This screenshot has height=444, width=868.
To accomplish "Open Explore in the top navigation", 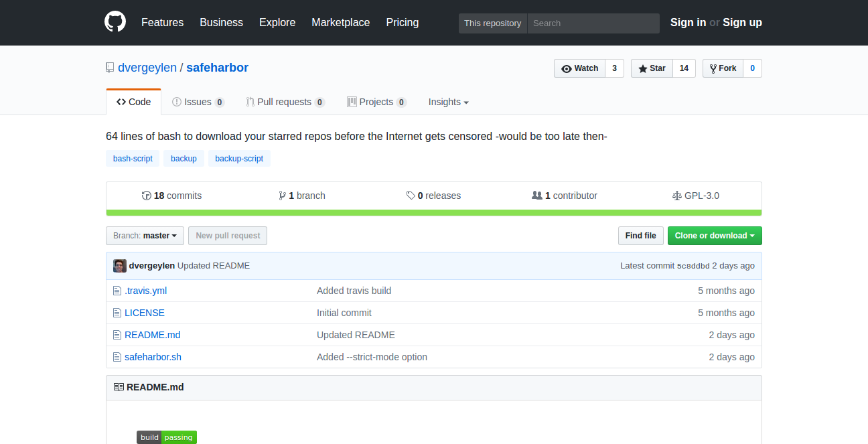I will (x=277, y=22).
